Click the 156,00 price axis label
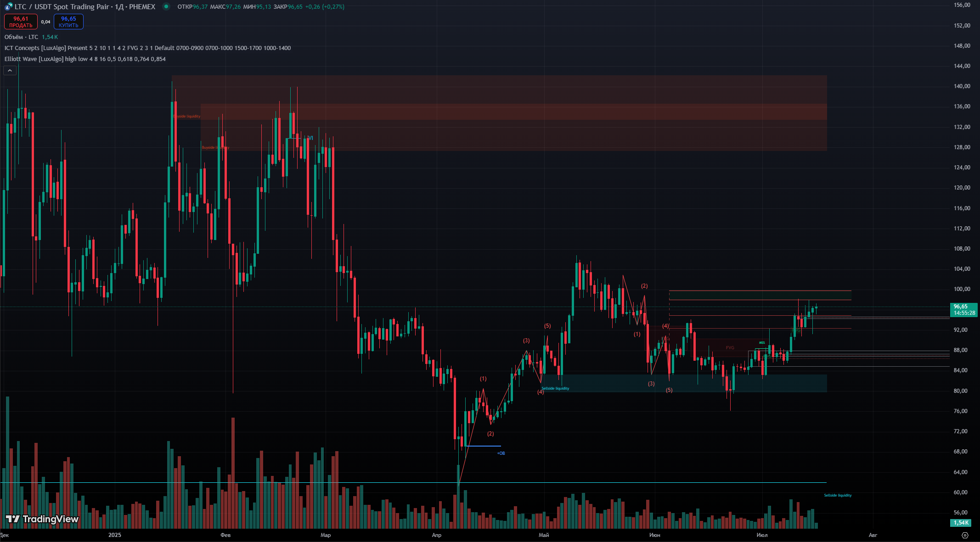 point(962,5)
